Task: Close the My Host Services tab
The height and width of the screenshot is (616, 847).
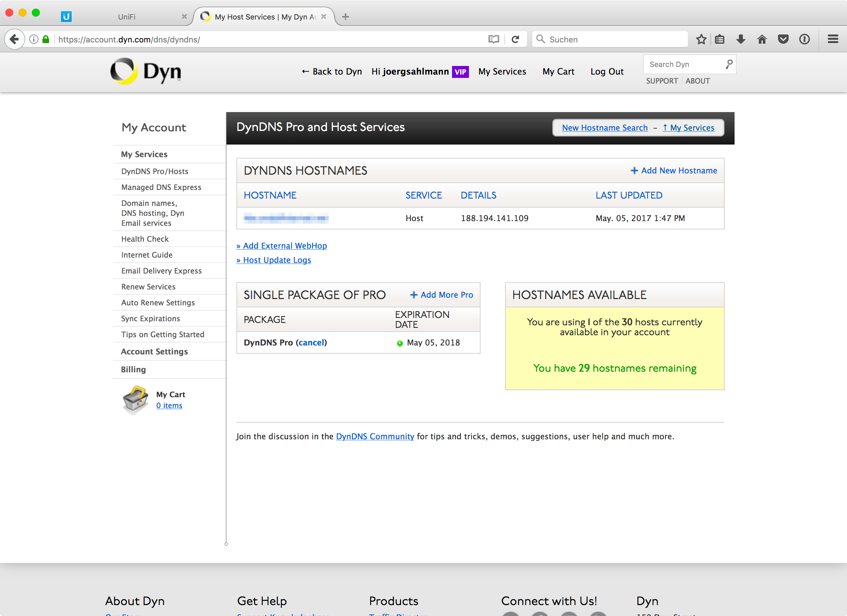Action: click(x=324, y=17)
